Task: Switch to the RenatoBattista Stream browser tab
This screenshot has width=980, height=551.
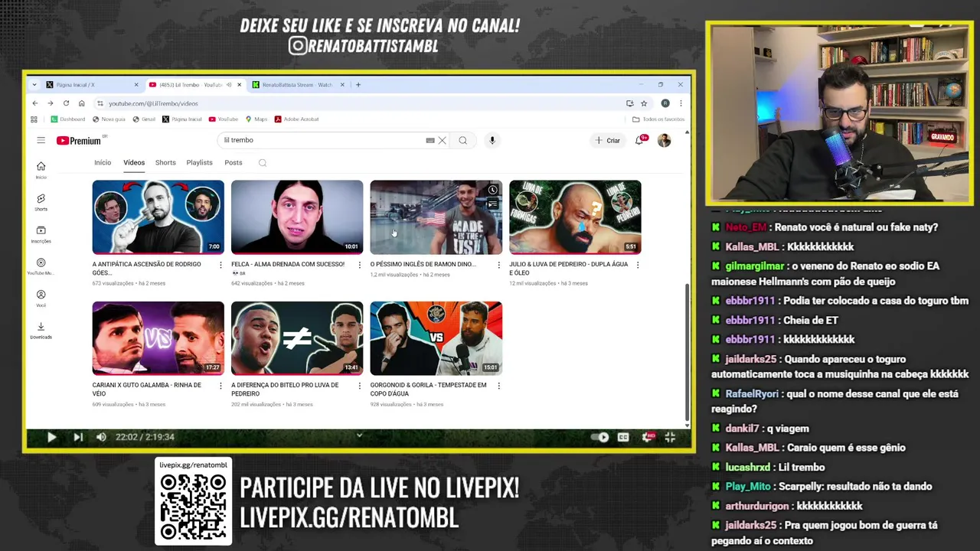Action: [297, 85]
